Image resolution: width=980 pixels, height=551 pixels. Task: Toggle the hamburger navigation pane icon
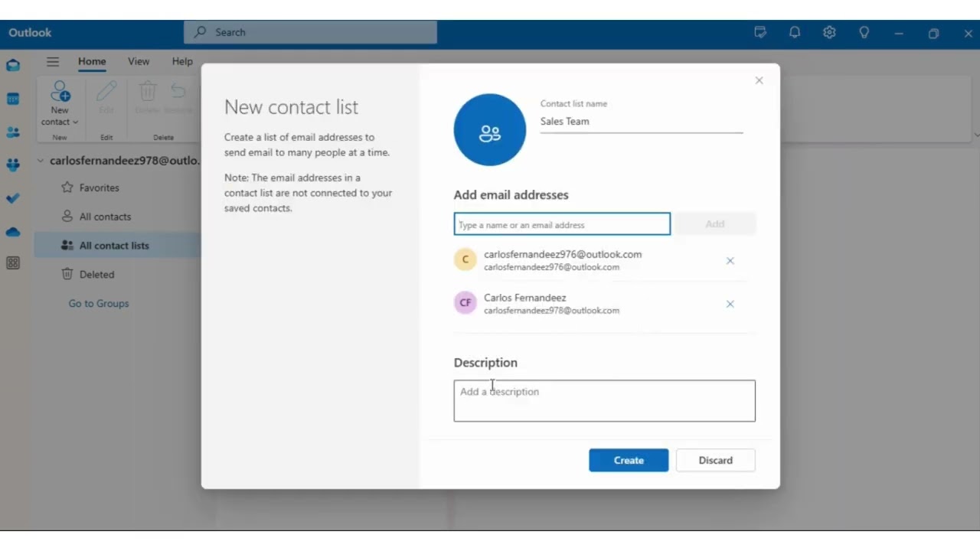coord(52,62)
